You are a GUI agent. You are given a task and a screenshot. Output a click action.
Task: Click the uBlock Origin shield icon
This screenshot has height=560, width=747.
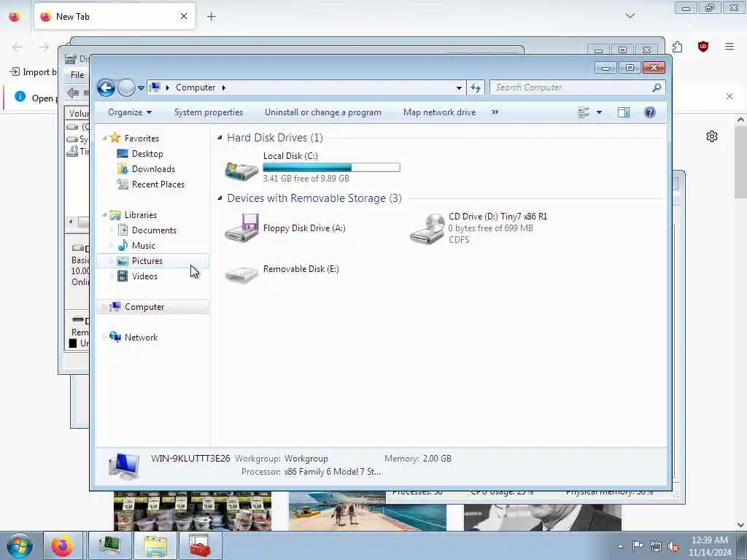[x=703, y=47]
